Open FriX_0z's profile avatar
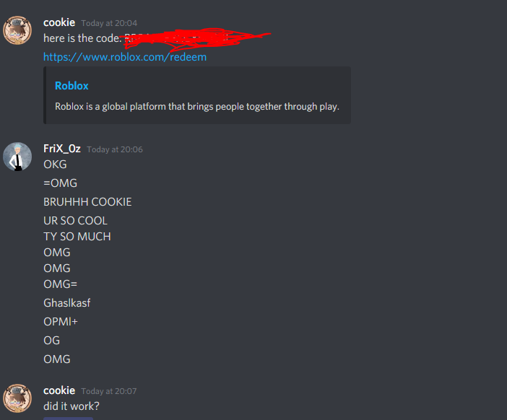 [17, 157]
